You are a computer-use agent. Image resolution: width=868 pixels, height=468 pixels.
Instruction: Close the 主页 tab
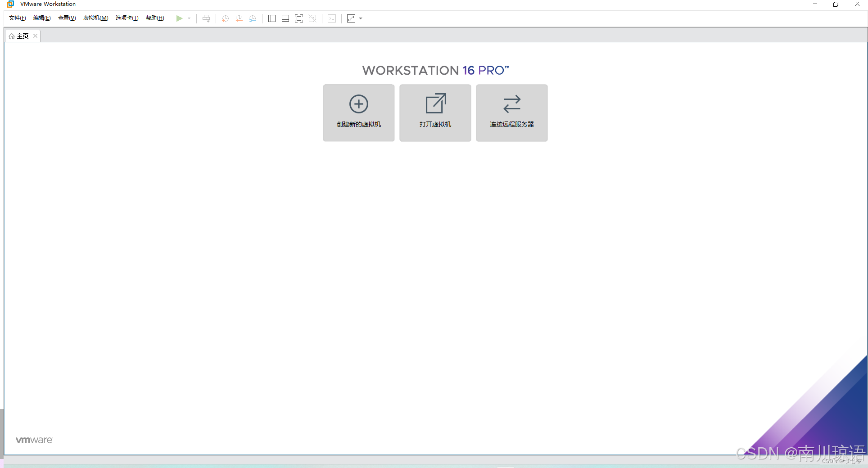click(x=35, y=36)
